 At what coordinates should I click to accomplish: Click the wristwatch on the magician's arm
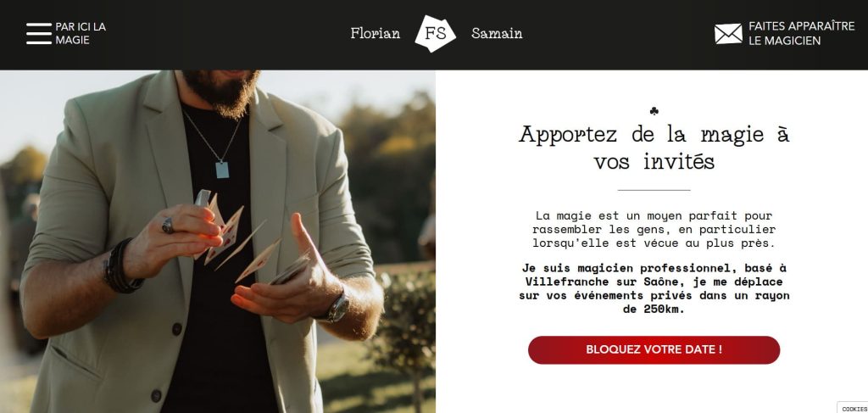[334, 309]
